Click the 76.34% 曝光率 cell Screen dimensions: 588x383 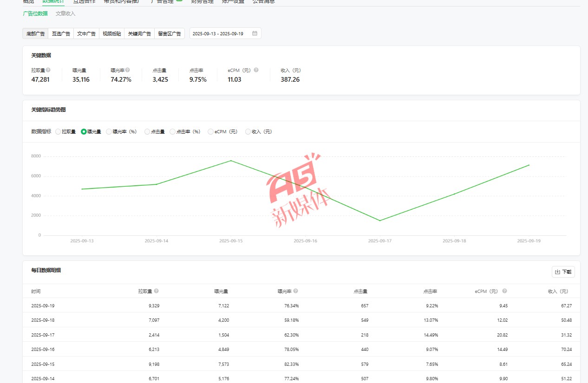pyautogui.click(x=292, y=306)
